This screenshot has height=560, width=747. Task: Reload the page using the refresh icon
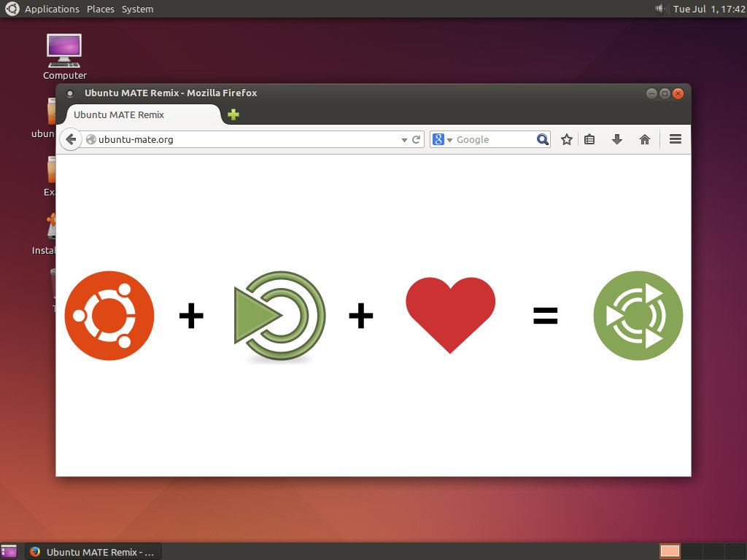coord(416,139)
